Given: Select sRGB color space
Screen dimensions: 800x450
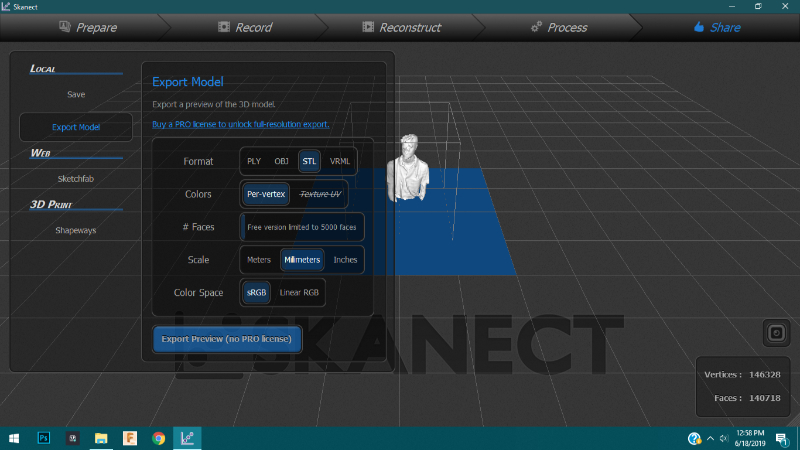Looking at the screenshot, I should (256, 292).
